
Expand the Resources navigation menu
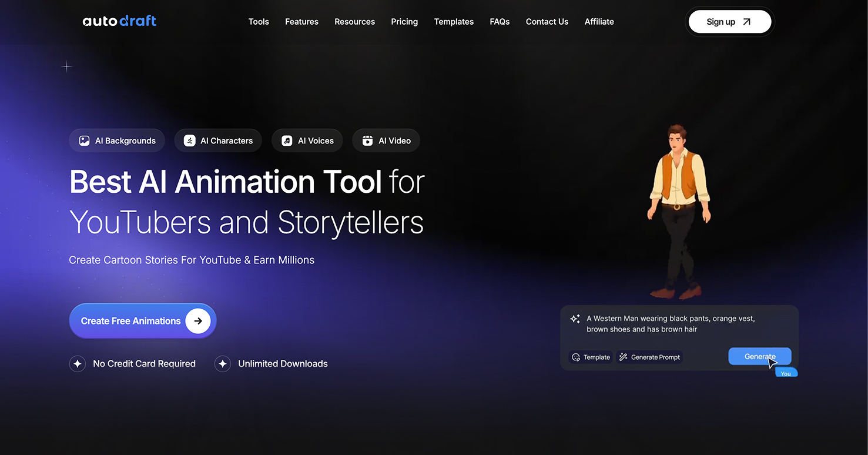354,22
